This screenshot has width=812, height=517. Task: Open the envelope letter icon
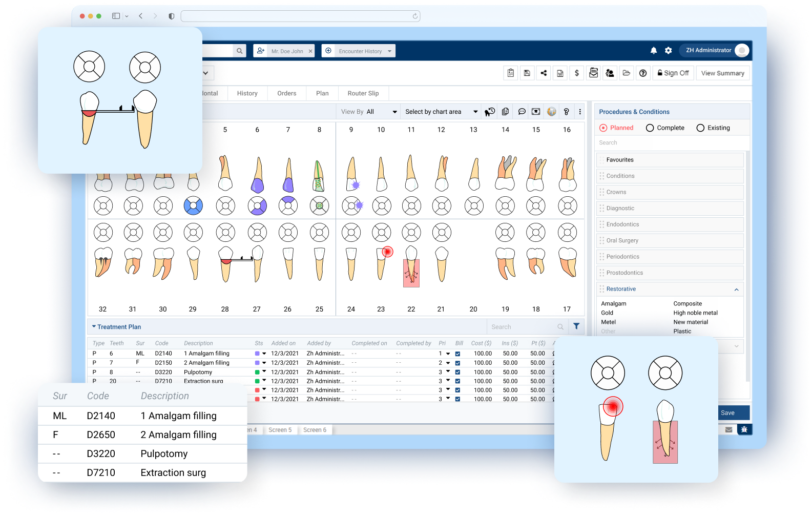pyautogui.click(x=593, y=73)
